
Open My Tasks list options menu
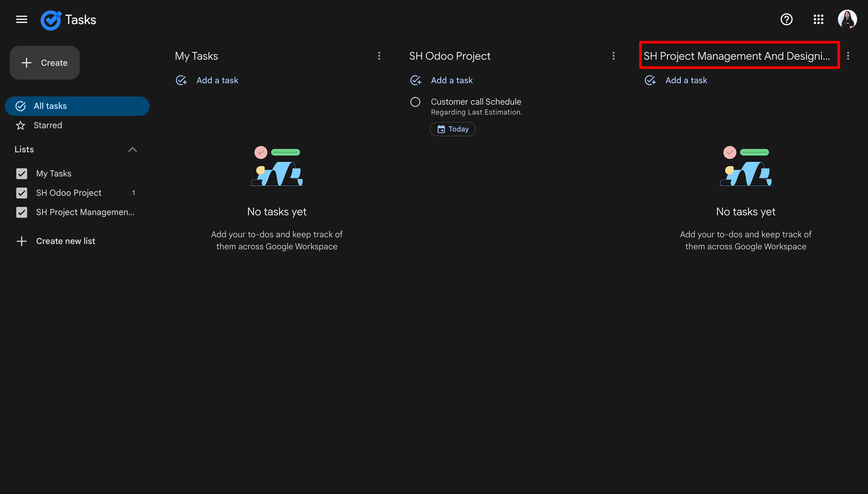[x=379, y=56]
